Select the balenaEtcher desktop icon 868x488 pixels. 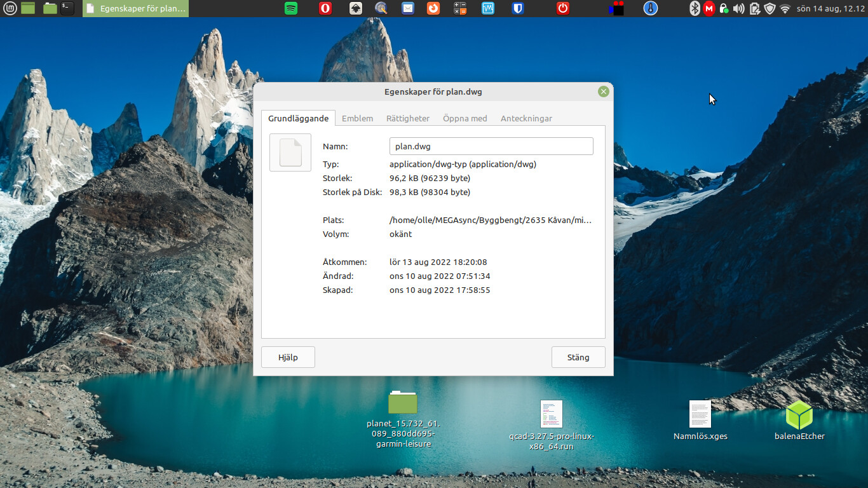click(x=799, y=416)
